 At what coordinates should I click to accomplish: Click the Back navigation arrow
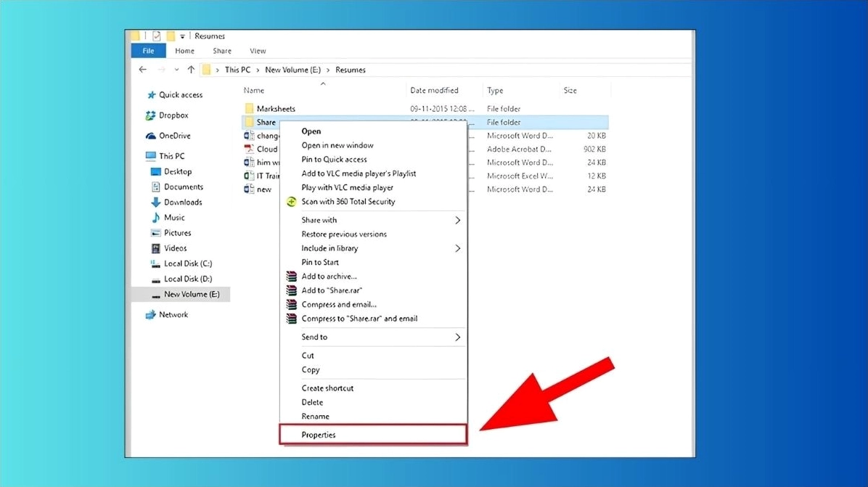143,70
